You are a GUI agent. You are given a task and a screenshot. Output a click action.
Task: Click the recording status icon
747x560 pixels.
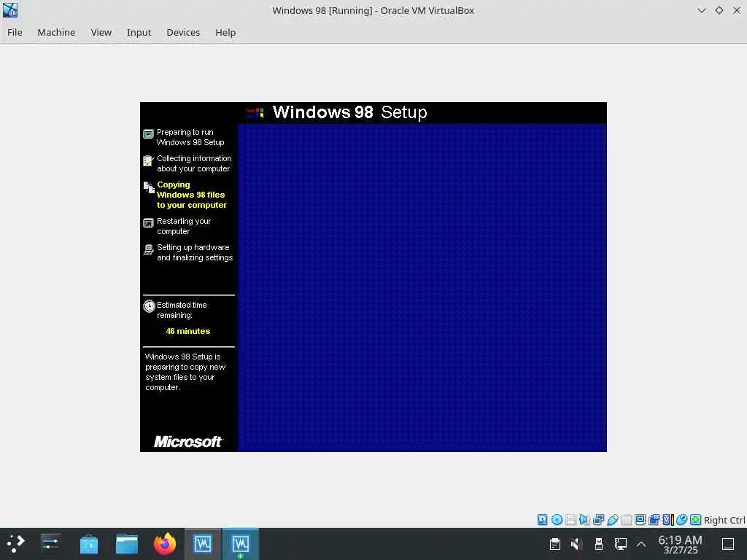tap(654, 519)
